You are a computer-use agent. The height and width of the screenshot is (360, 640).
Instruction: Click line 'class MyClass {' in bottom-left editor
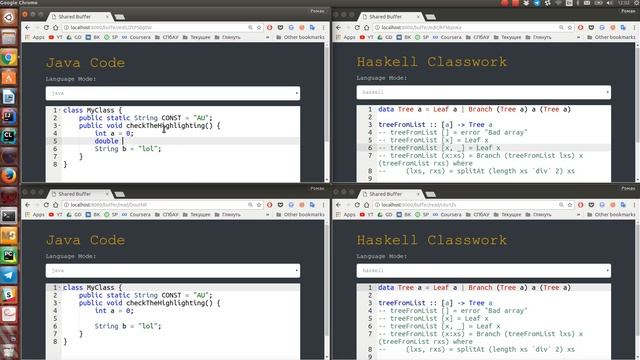point(92,288)
